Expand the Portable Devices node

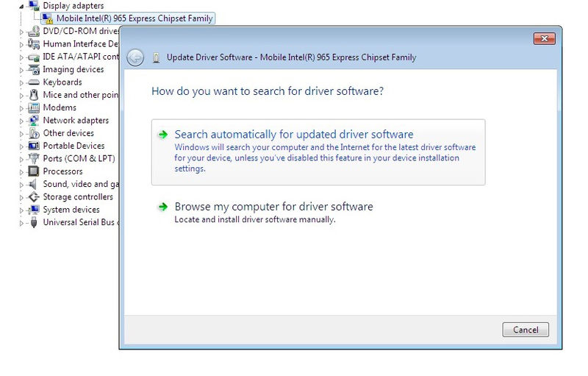click(21, 146)
